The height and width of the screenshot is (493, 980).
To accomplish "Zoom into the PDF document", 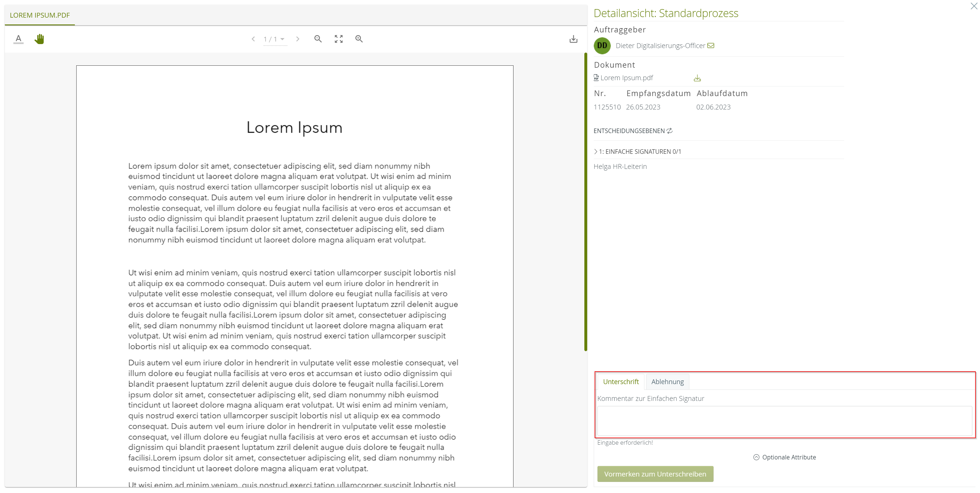I will [x=359, y=39].
